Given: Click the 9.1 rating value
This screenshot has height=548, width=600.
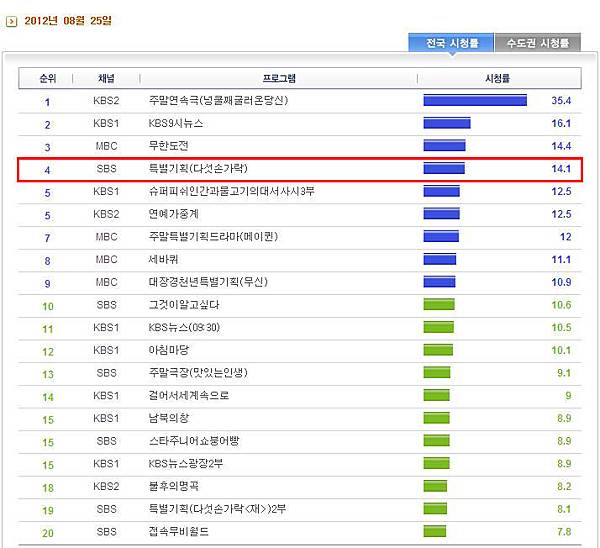Looking at the screenshot, I should click(x=564, y=373).
